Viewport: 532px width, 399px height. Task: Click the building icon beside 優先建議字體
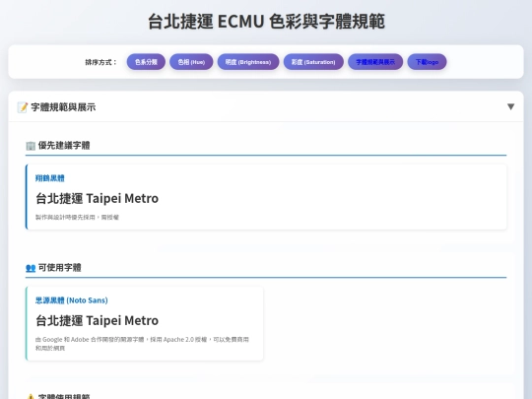(31, 146)
